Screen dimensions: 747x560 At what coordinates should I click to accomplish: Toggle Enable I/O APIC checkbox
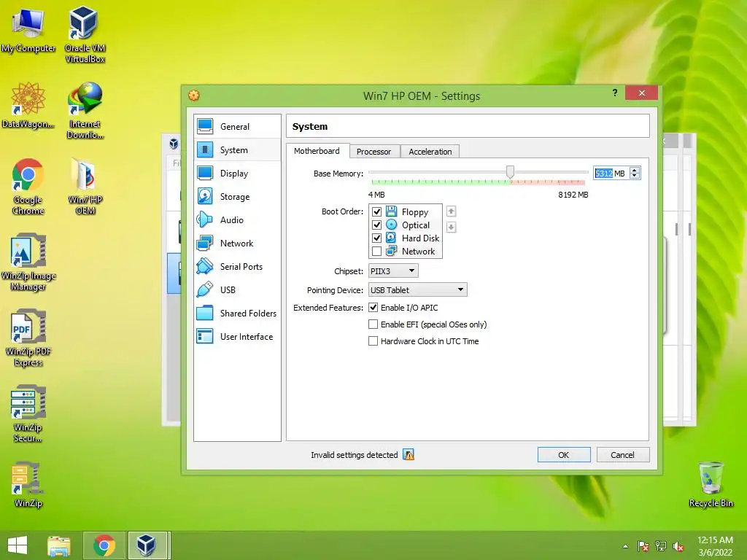point(373,308)
